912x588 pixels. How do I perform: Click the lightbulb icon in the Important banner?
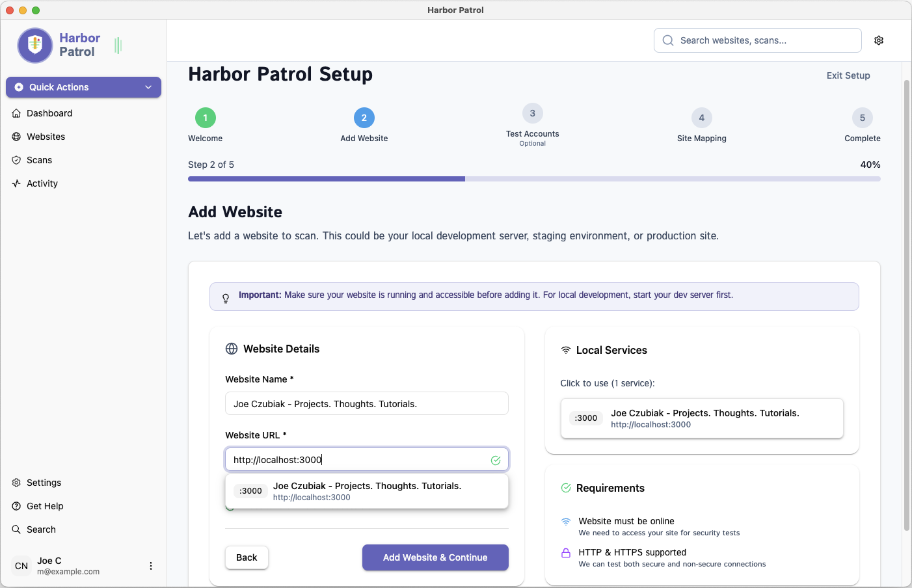[225, 297]
